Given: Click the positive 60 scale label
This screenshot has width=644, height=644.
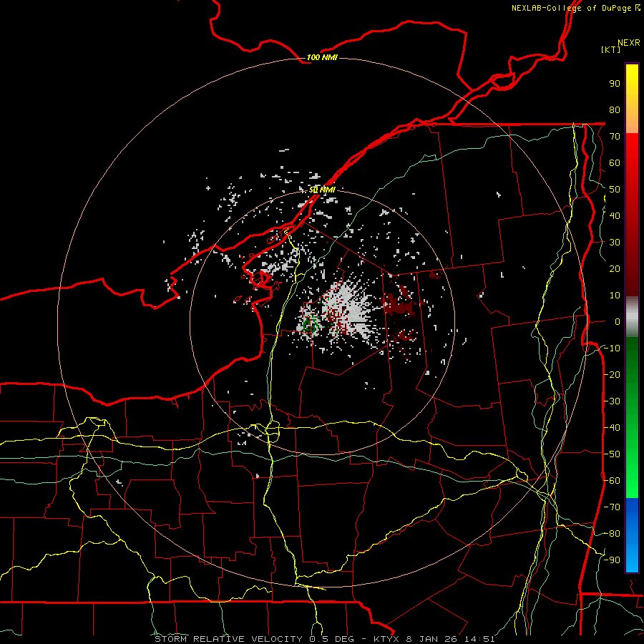Looking at the screenshot, I should pyautogui.click(x=615, y=162).
